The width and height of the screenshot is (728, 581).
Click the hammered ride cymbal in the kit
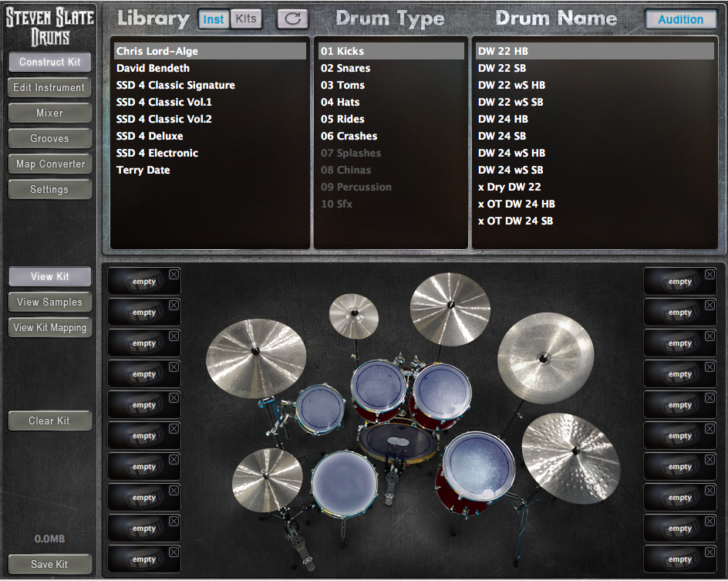571,458
